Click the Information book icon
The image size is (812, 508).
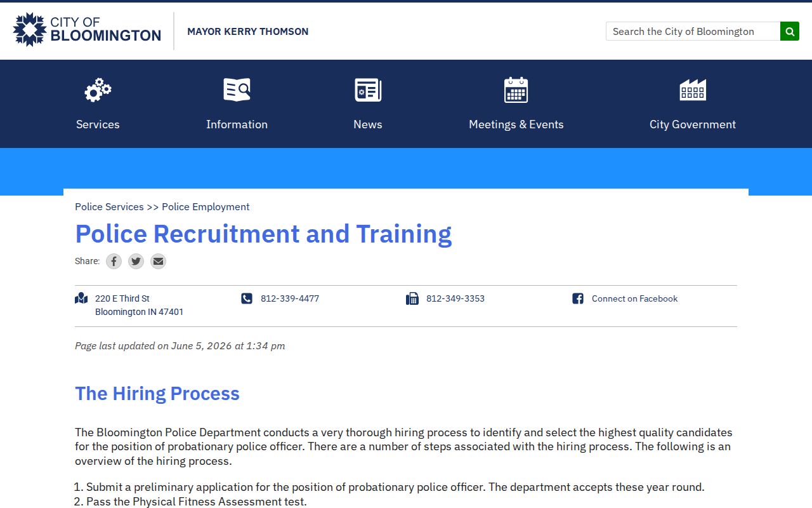[237, 90]
